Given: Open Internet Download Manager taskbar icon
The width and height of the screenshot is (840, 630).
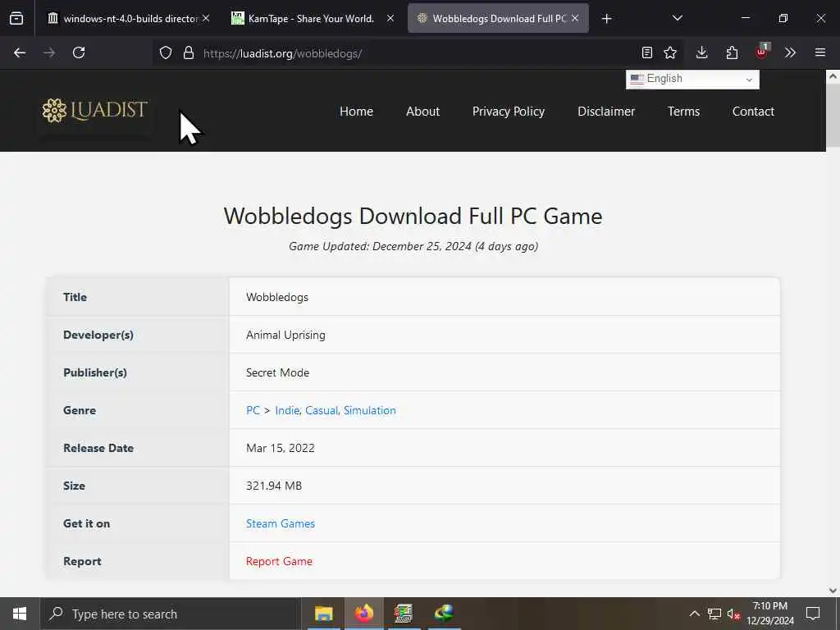Looking at the screenshot, I should click(x=444, y=614).
